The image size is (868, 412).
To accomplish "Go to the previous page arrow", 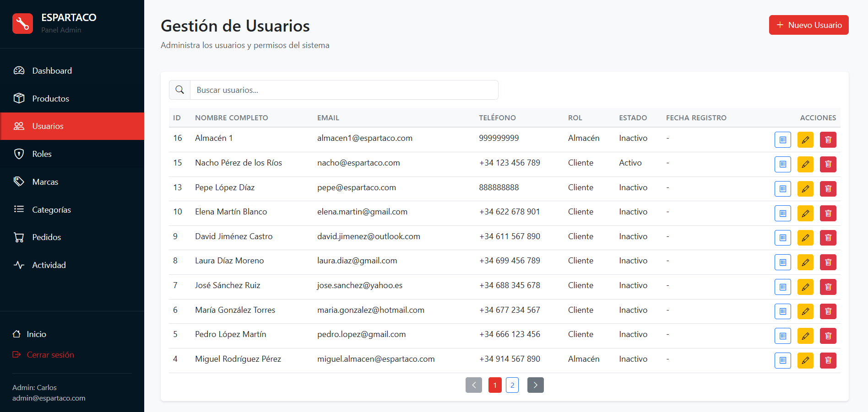I will pyautogui.click(x=474, y=385).
